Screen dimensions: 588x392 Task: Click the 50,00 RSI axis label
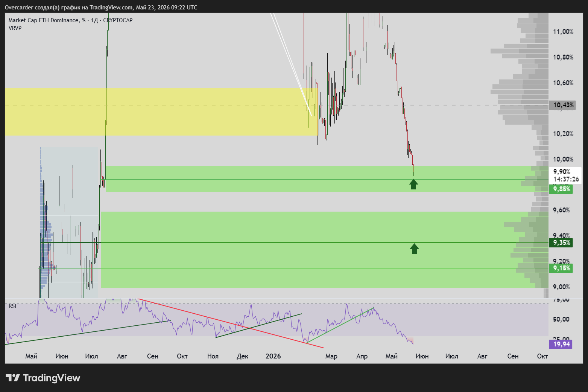click(561, 319)
